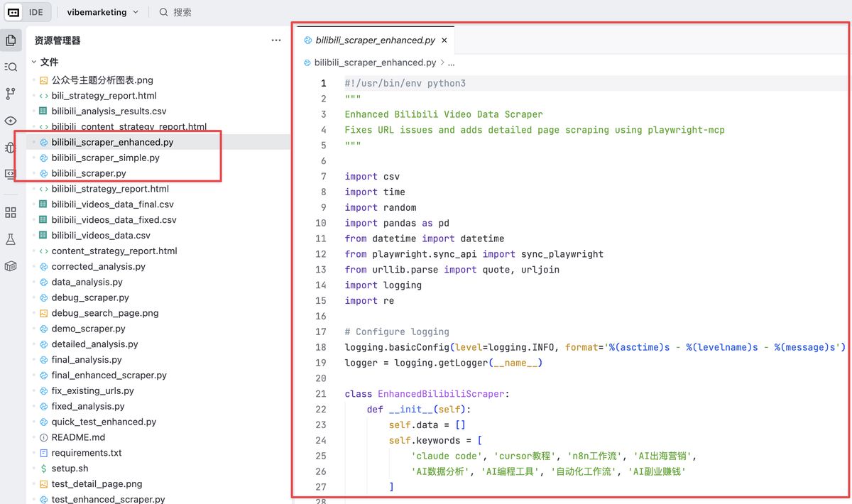Collapse the 文件 folder section
The image size is (852, 504).
[x=33, y=62]
